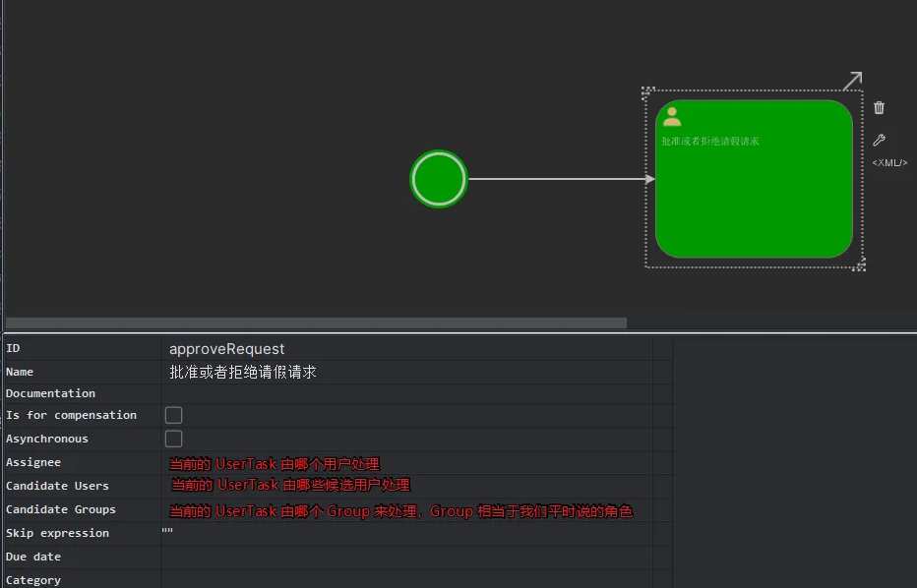This screenshot has height=588, width=917.
Task: Select the Candidate Users value cell
Action: pyautogui.click(x=403, y=486)
